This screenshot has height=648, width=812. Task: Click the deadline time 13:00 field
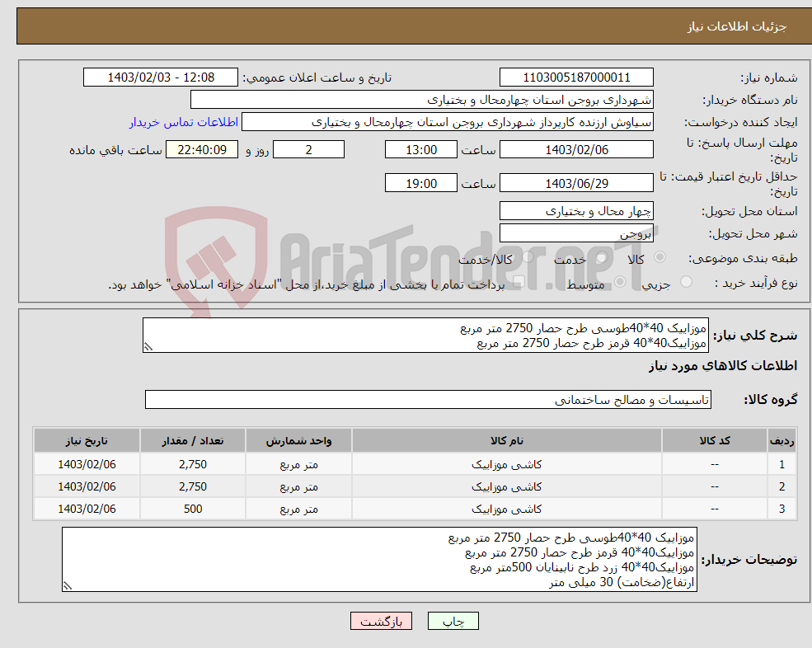coord(421,150)
